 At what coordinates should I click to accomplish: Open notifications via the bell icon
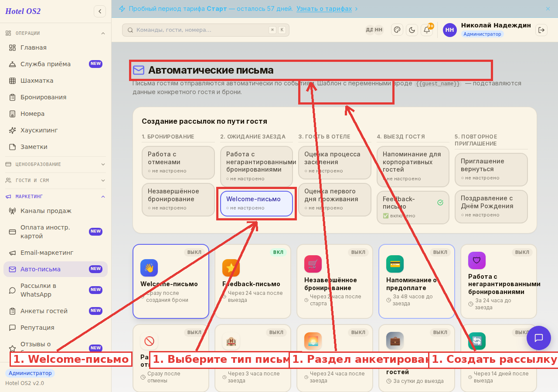pyautogui.click(x=427, y=30)
